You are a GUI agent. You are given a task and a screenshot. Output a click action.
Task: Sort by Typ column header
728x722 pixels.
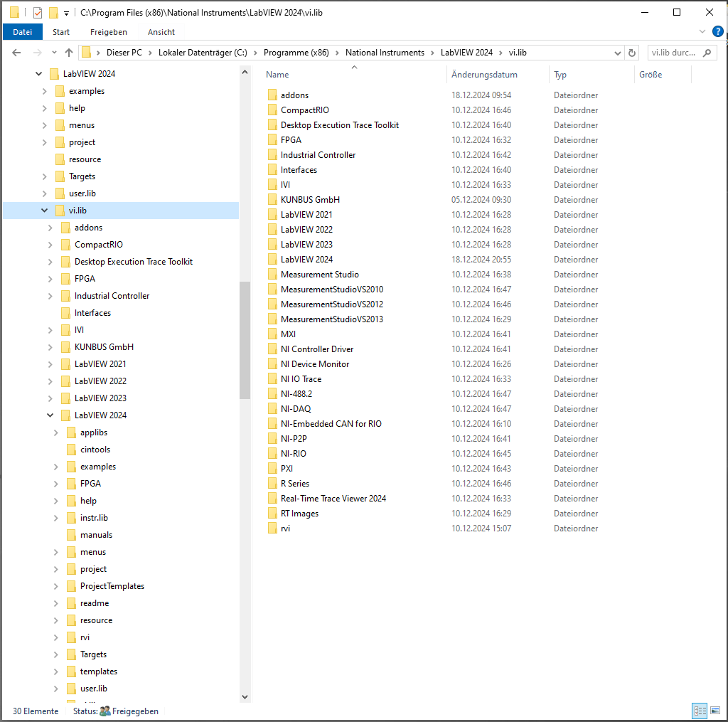click(560, 75)
